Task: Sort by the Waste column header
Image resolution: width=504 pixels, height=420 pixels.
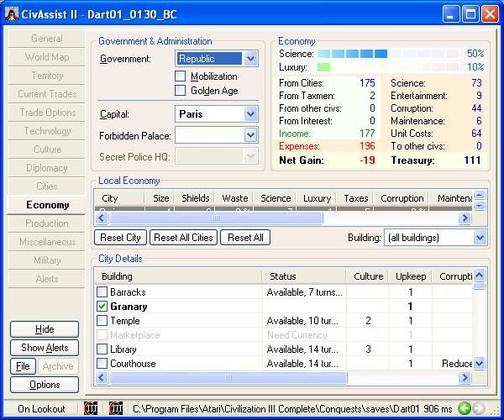Action: tap(234, 198)
